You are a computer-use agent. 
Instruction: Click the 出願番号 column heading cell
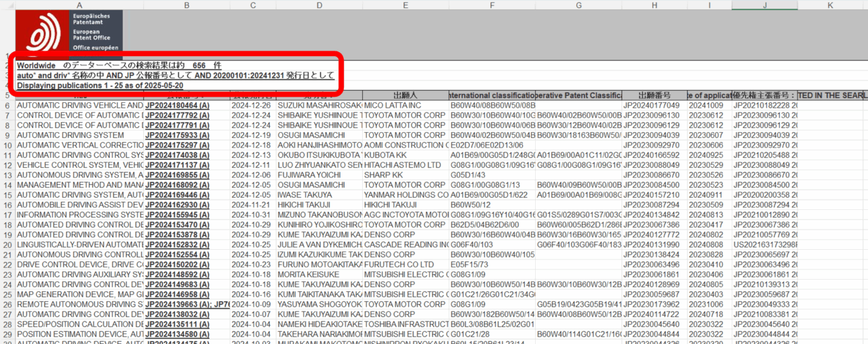coord(654,95)
